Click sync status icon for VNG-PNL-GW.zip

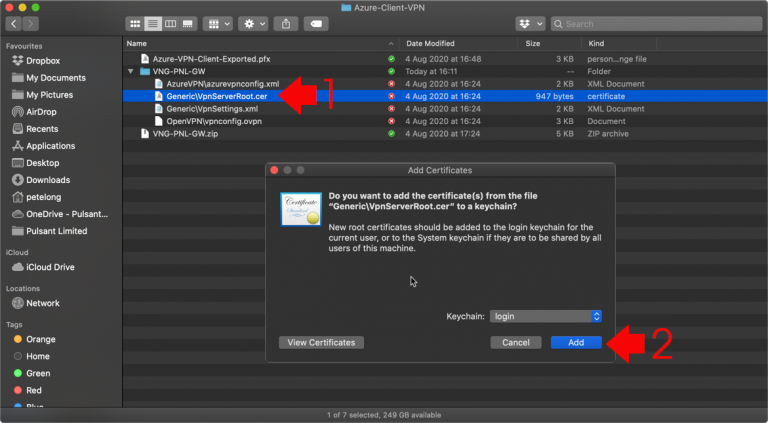[x=391, y=134]
